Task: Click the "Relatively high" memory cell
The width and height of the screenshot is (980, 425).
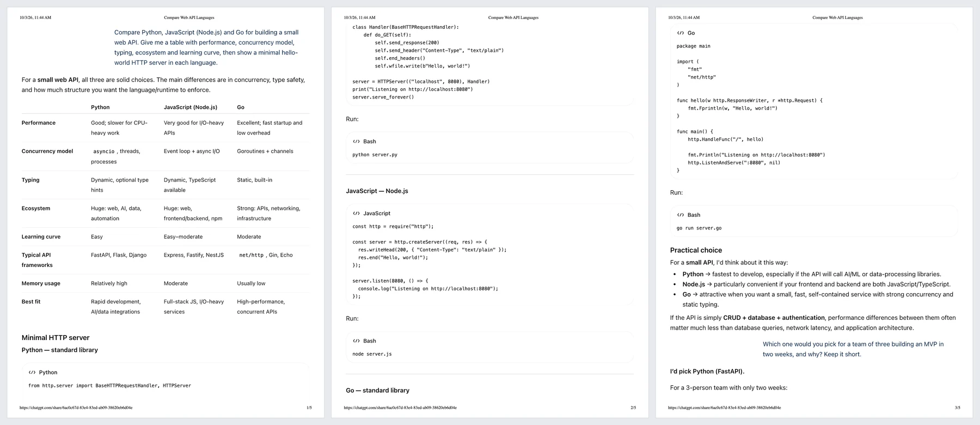Action: 109,284
